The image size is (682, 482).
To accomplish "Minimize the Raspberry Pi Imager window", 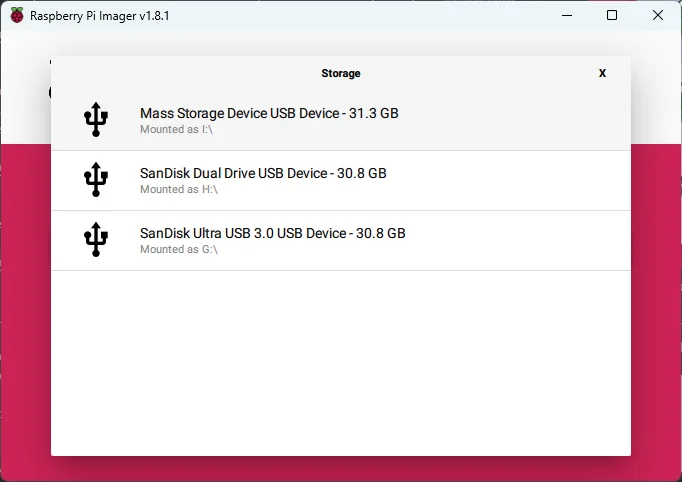I will pos(567,16).
